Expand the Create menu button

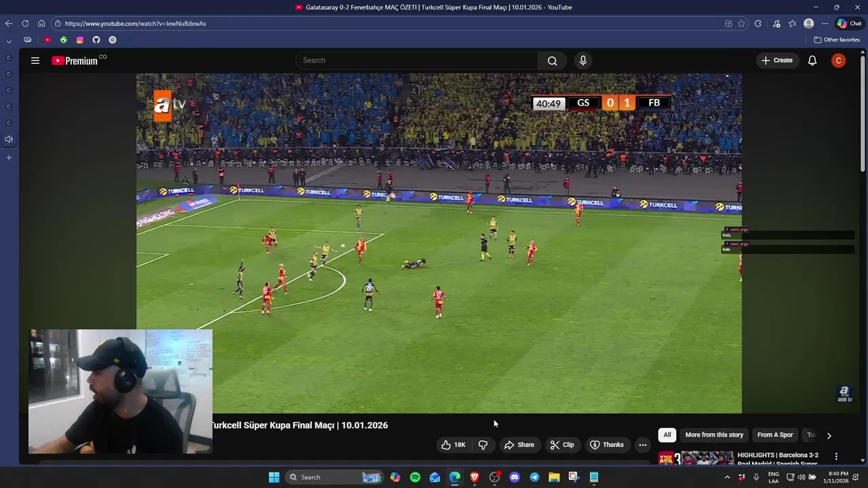point(777,60)
